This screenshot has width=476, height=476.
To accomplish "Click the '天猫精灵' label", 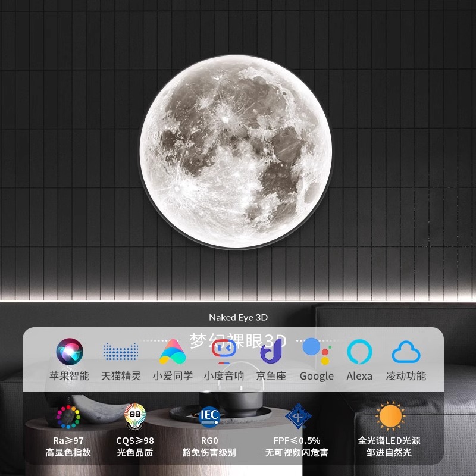I will pyautogui.click(x=121, y=376).
